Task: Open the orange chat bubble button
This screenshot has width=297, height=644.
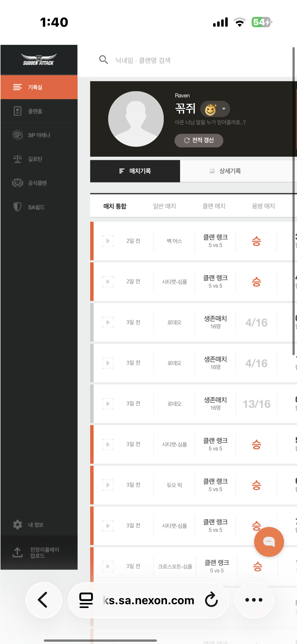Action: tap(269, 541)
